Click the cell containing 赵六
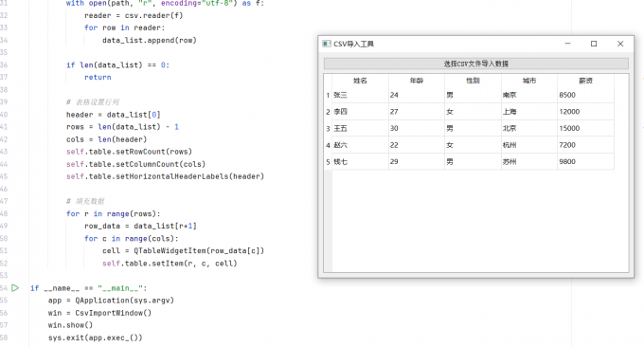 [360, 145]
